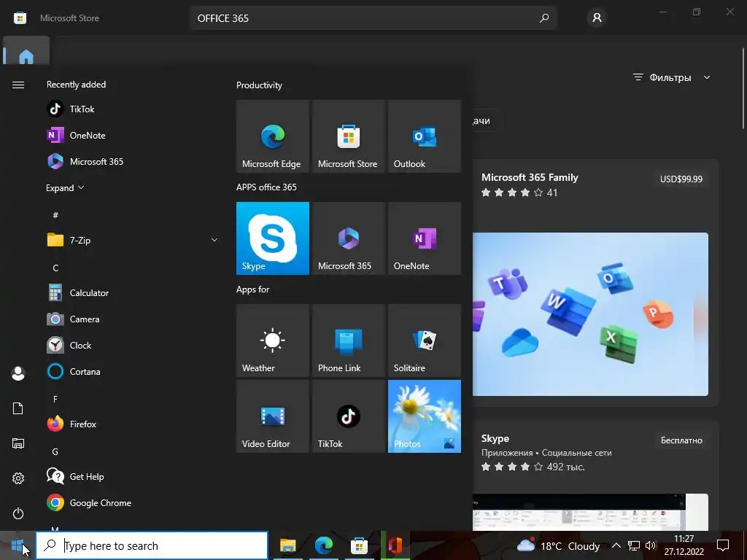Open the Store profile account button
Screen dimensions: 747x560
point(597,18)
